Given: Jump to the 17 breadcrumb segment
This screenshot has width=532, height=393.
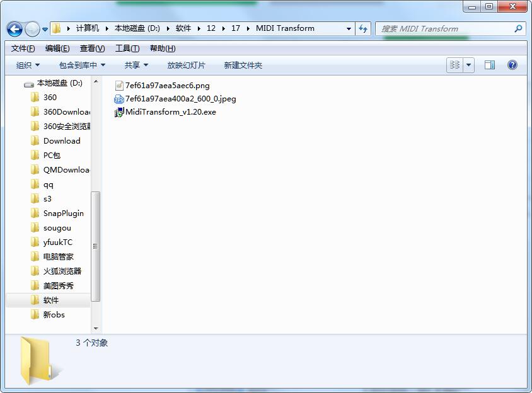Looking at the screenshot, I should tap(236, 28).
